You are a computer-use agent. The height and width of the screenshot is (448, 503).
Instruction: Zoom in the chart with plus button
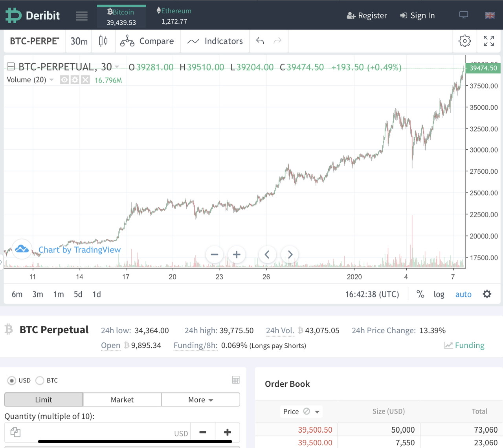pyautogui.click(x=237, y=255)
